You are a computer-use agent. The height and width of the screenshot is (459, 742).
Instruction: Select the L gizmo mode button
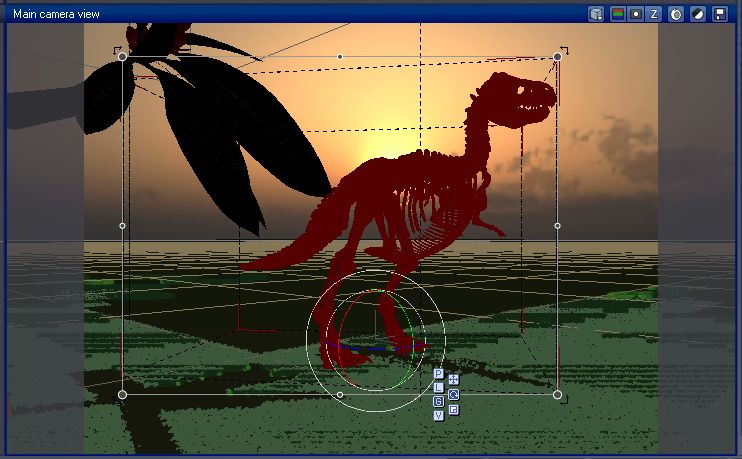click(439, 388)
